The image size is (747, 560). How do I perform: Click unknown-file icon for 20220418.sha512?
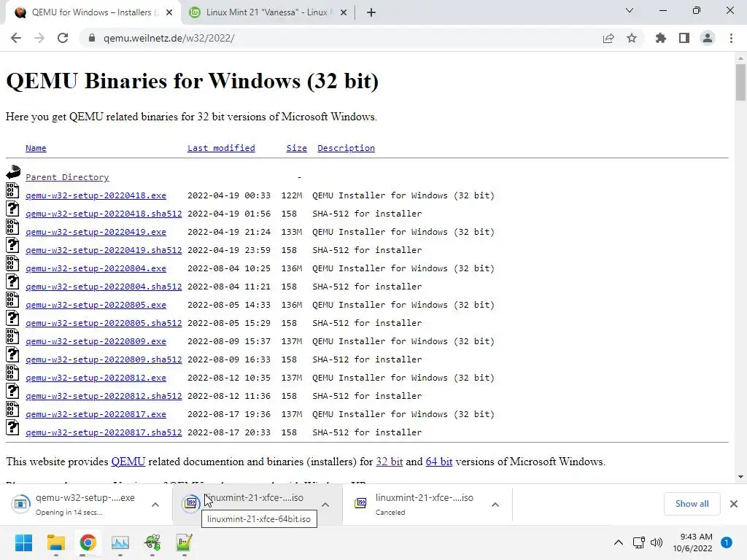[12, 209]
